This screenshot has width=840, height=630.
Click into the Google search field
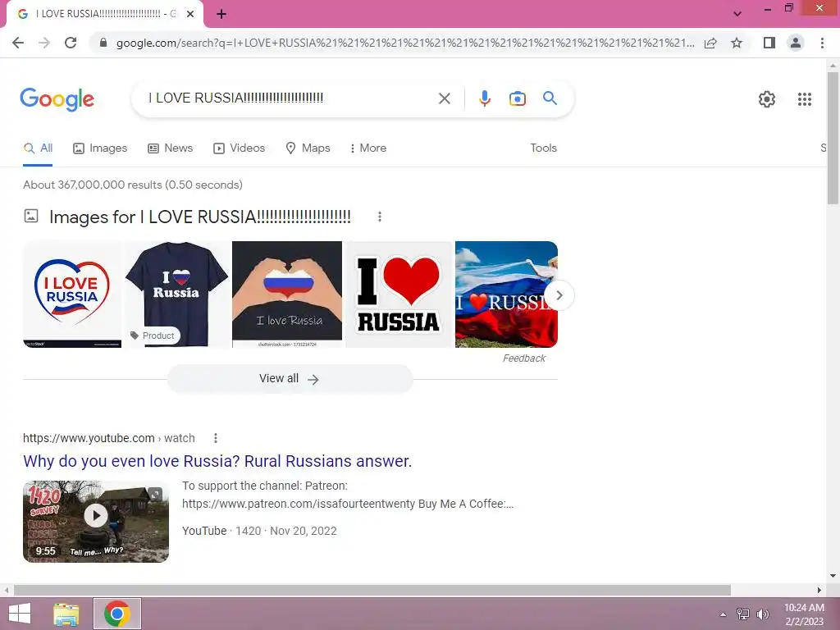[290, 98]
